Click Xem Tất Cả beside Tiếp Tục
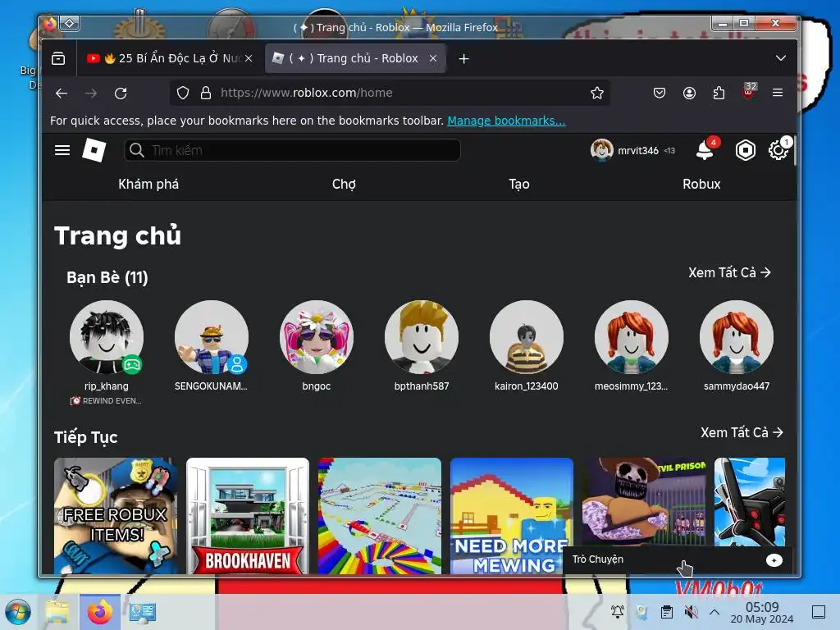 (742, 432)
